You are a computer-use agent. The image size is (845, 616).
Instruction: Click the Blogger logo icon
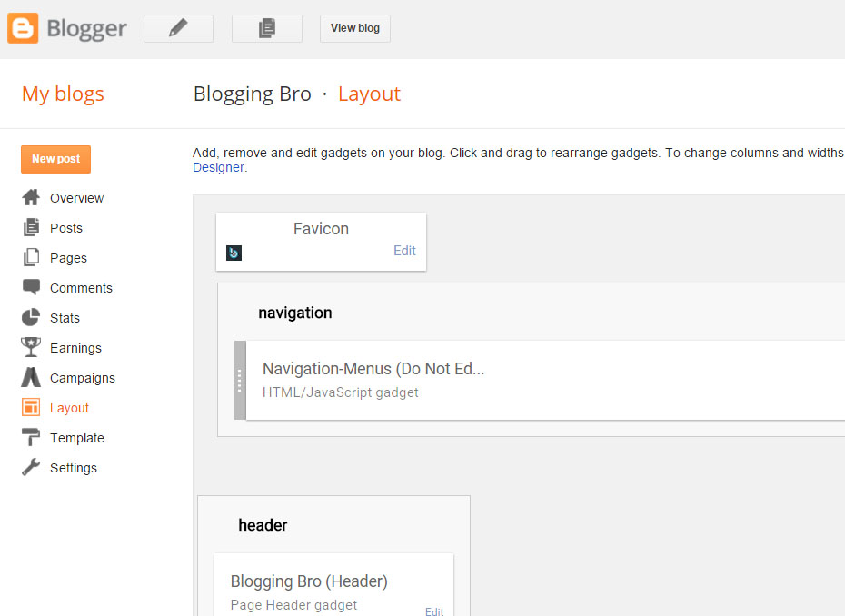(23, 28)
